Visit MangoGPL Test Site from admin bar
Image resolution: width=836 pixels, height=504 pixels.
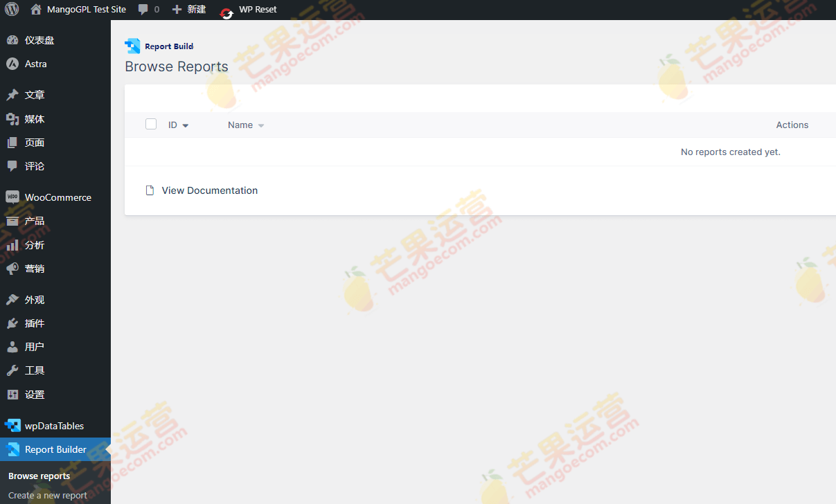(x=77, y=10)
